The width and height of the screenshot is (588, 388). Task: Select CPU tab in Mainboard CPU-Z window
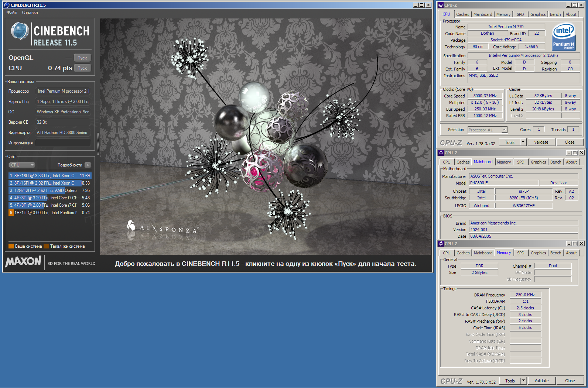447,162
